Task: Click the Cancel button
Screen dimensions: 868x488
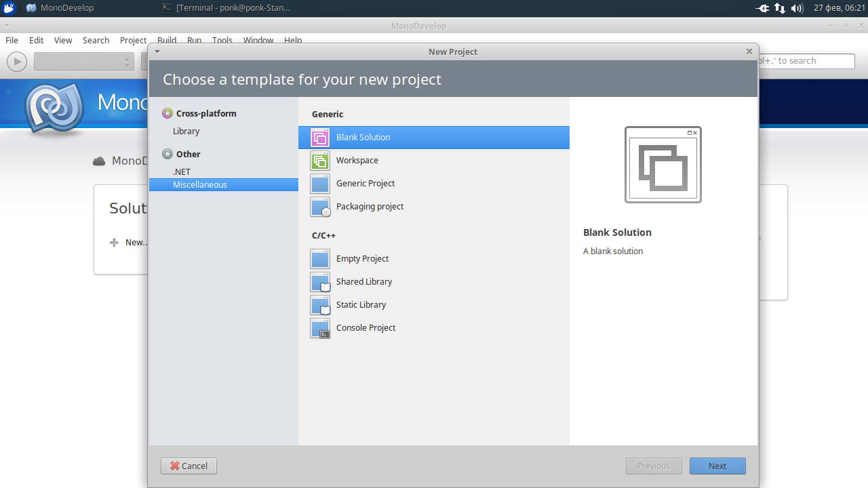Action: point(189,466)
